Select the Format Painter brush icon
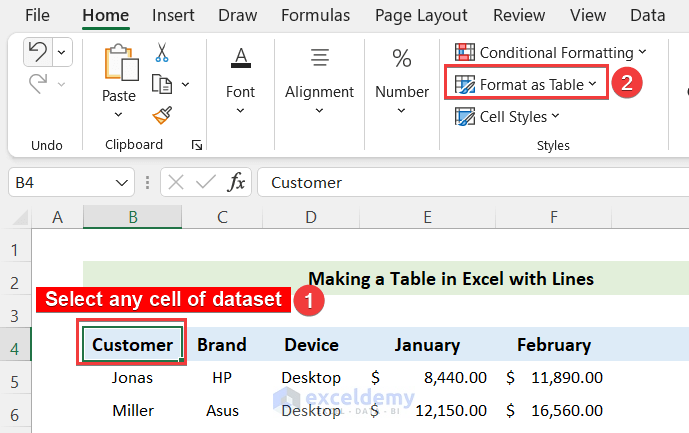 click(162, 116)
